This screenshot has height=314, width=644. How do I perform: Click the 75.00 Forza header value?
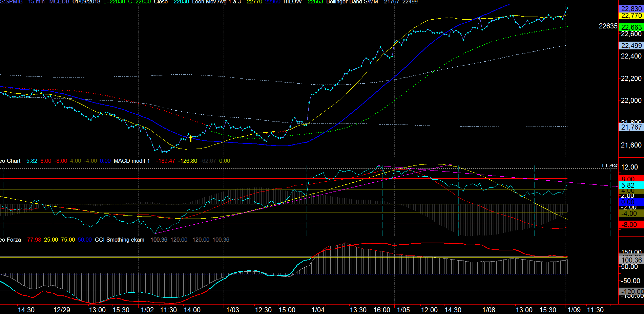68,240
